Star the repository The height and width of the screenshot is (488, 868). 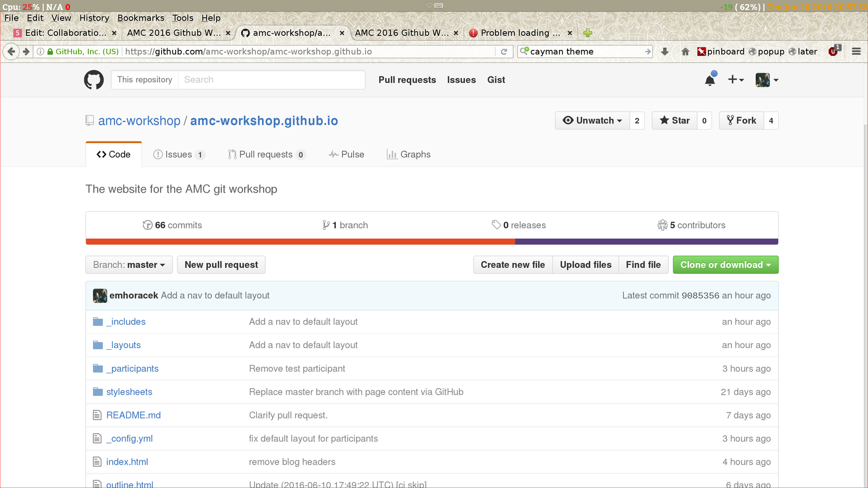pyautogui.click(x=674, y=120)
